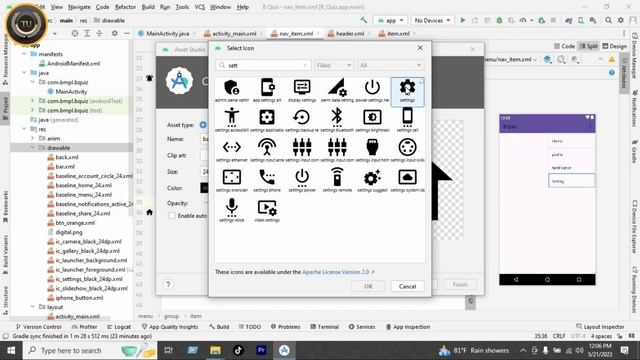Select the settings phone icon
This screenshot has width=640, height=360.
[267, 180]
